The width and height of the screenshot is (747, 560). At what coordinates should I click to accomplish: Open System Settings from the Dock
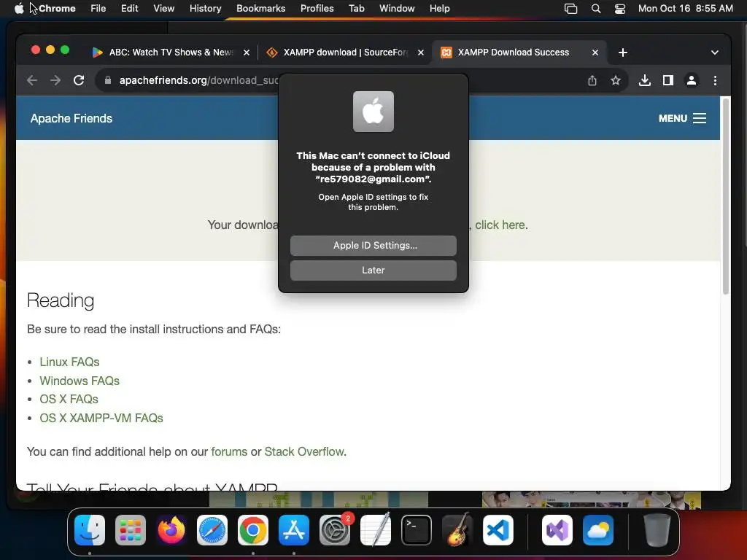coord(335,530)
